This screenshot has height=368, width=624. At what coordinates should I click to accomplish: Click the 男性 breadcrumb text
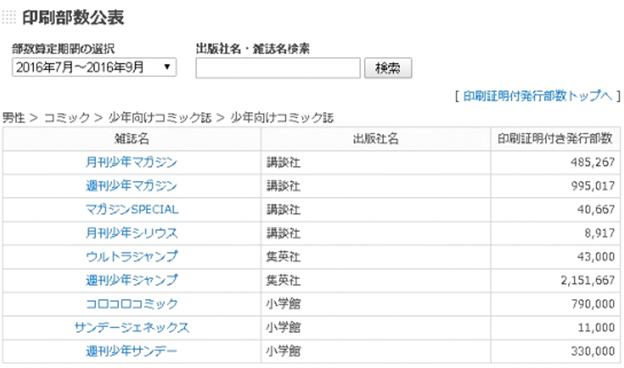pos(14,118)
